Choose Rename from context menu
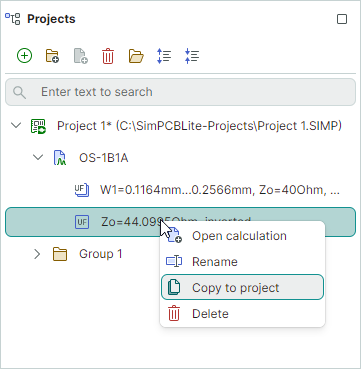 point(242,262)
